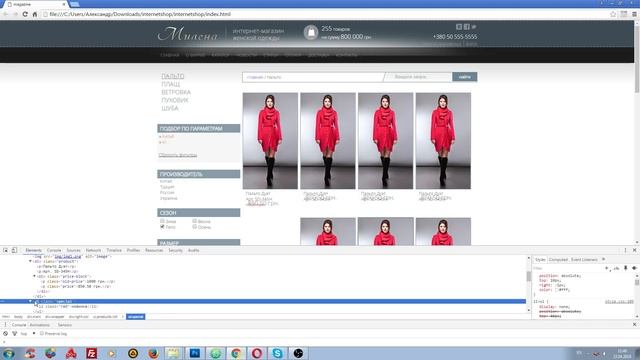
Task: Open the Event Listeners tab
Action: pyautogui.click(x=584, y=260)
